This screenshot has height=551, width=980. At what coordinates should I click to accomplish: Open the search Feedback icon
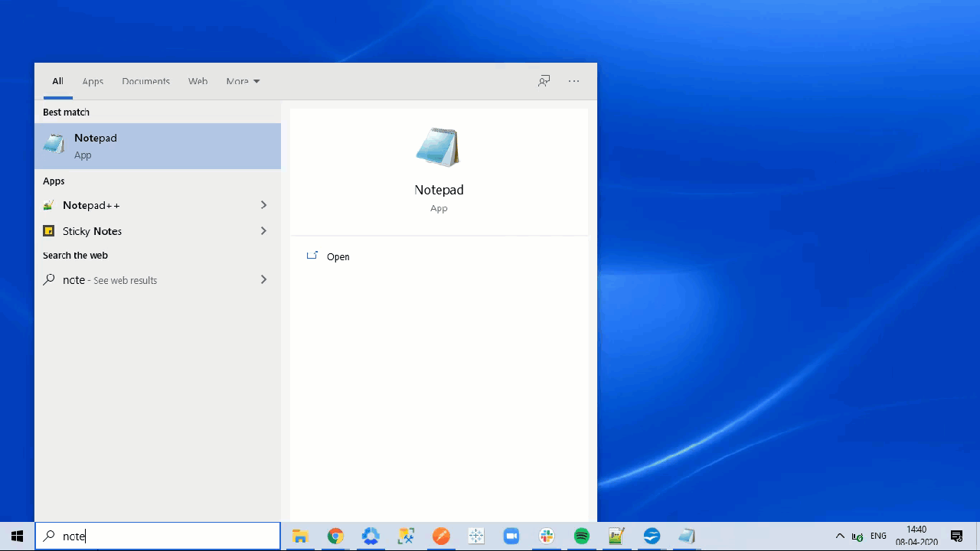544,81
